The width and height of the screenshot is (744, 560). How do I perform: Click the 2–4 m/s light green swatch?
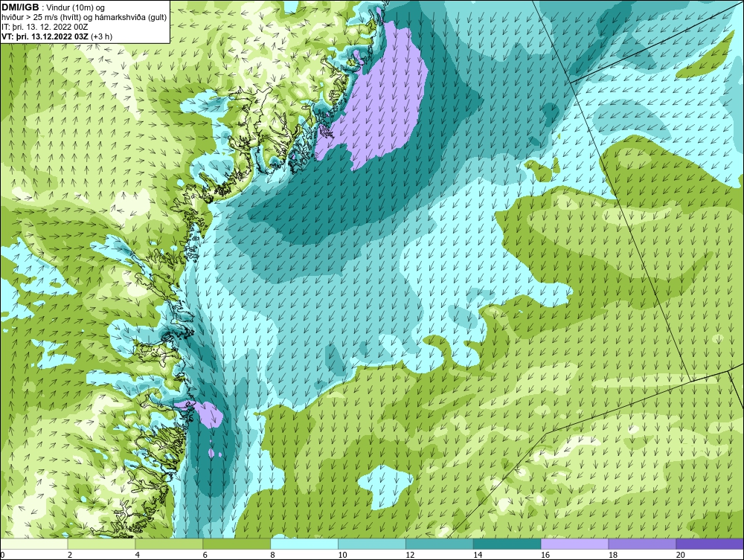coord(101,544)
